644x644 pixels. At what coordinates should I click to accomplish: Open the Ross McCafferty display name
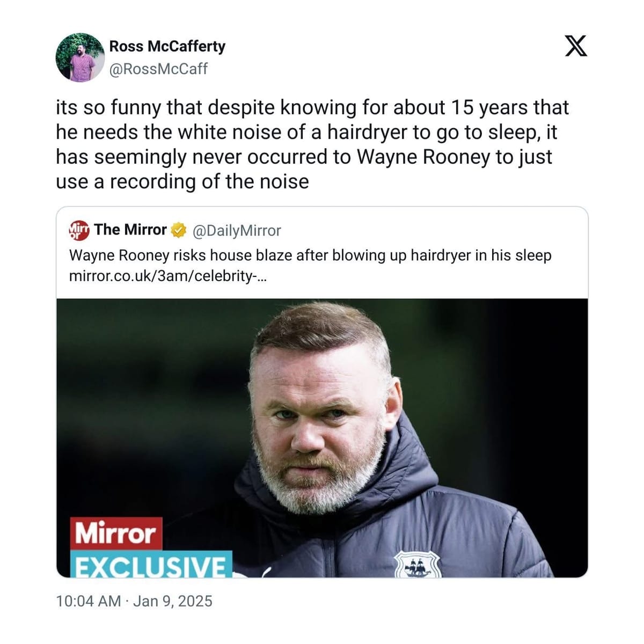click(x=167, y=46)
